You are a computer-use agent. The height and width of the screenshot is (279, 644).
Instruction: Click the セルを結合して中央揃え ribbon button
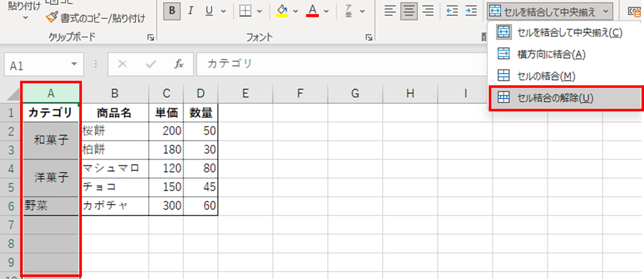[544, 11]
